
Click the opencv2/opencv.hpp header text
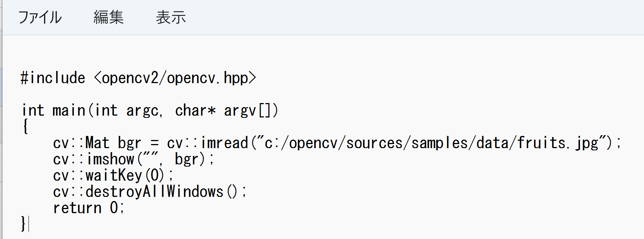[x=175, y=78]
